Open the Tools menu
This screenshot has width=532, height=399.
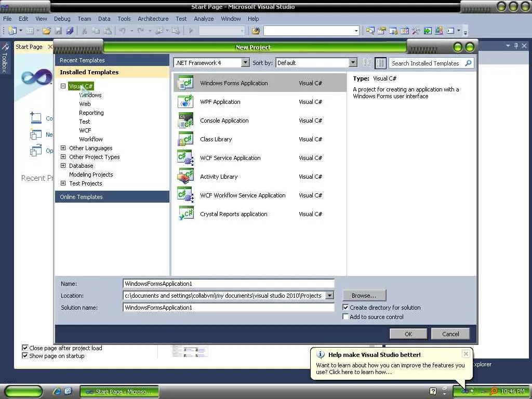point(124,19)
